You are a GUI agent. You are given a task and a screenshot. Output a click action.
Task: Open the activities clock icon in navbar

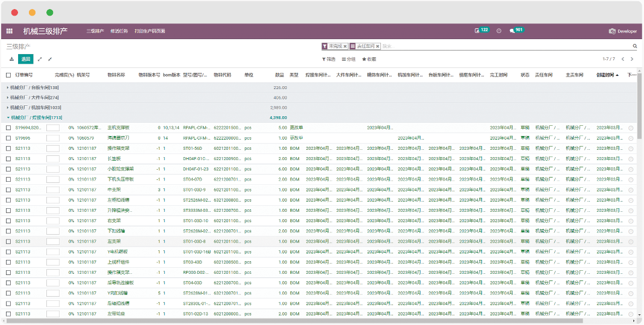[x=499, y=31]
